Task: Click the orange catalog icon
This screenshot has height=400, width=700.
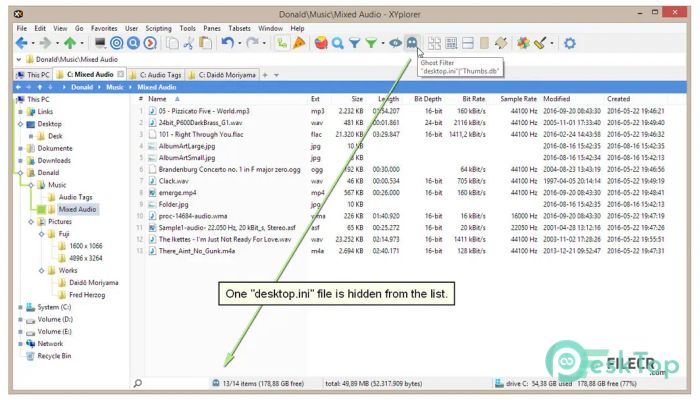Action: (299, 43)
